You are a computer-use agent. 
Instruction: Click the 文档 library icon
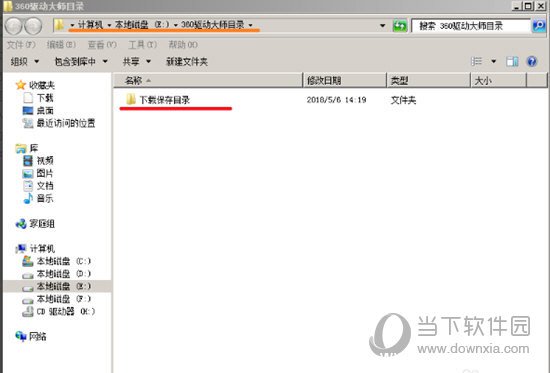click(x=28, y=186)
